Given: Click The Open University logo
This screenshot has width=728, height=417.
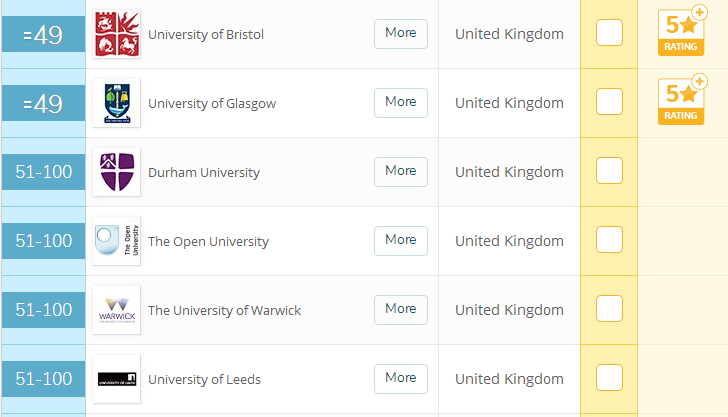Looking at the screenshot, I should (116, 241).
